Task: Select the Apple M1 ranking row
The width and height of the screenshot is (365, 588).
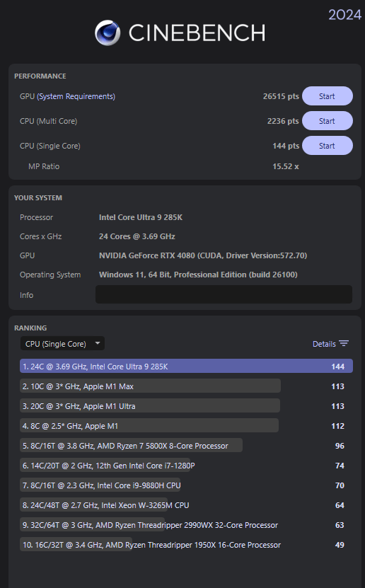Action: (186, 426)
